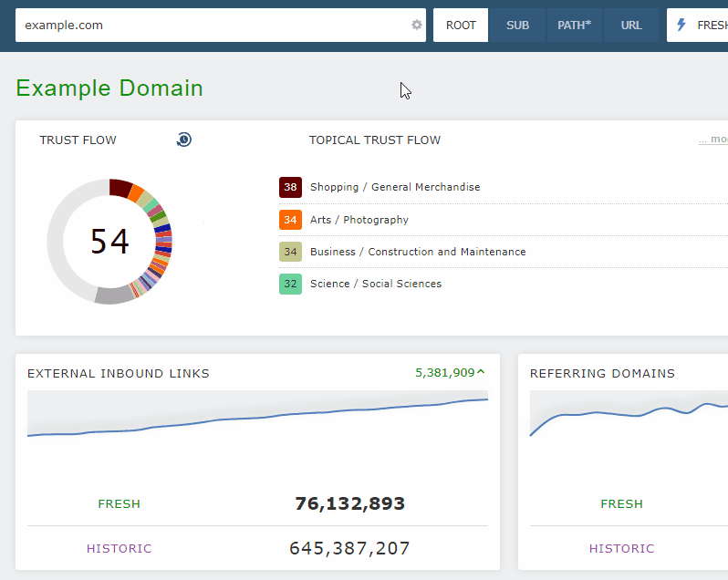Click the dark red 38 topic badge
This screenshot has width=728, height=580.
point(290,187)
